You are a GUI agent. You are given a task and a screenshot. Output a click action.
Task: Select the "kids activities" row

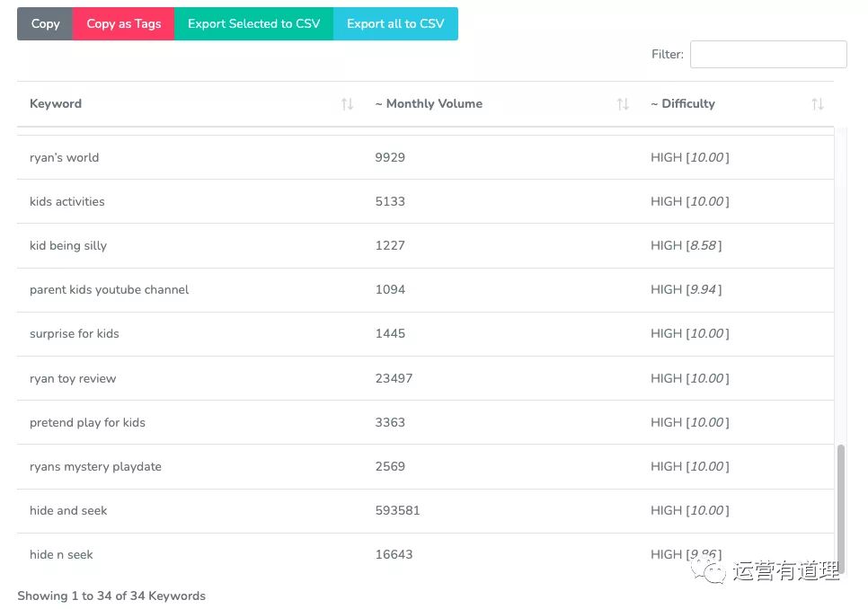pos(425,201)
